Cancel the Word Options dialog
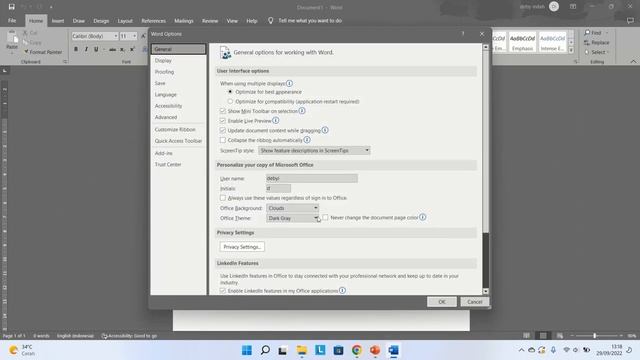This screenshot has height=360, width=640. point(475,302)
